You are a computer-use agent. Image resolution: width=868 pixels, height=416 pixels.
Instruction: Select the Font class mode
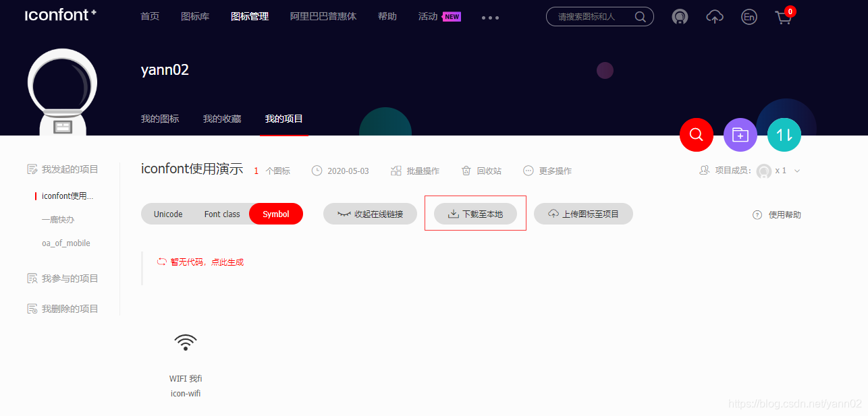tap(222, 214)
